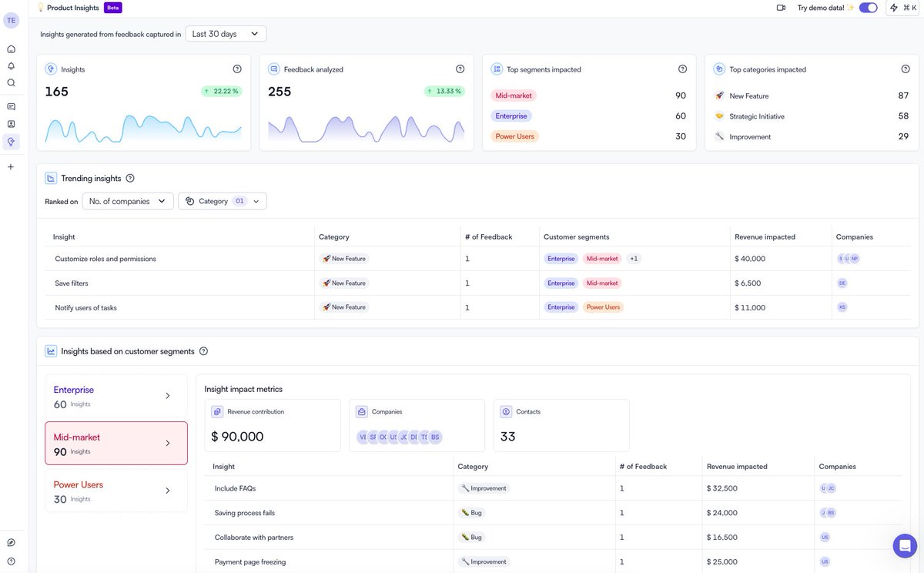Click the info icon on the Insights card

coord(237,68)
